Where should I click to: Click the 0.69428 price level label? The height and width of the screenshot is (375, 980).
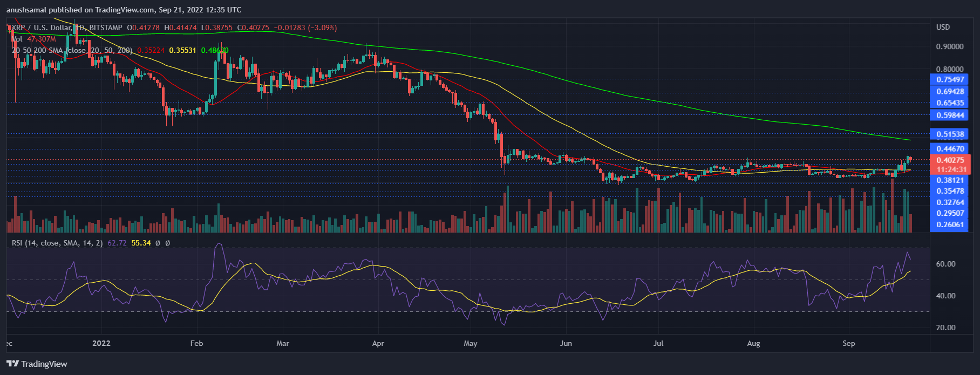coord(949,92)
